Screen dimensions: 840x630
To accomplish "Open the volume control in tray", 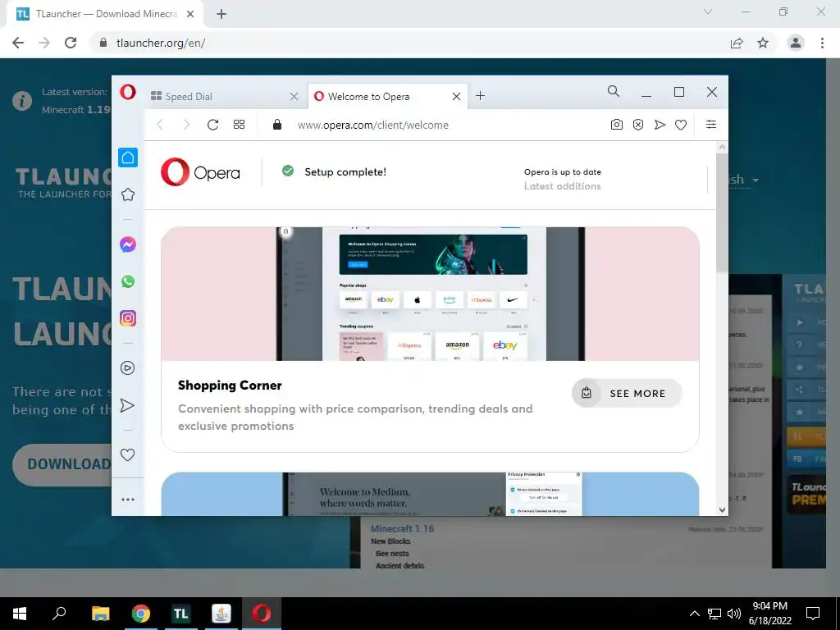I will point(734,614).
